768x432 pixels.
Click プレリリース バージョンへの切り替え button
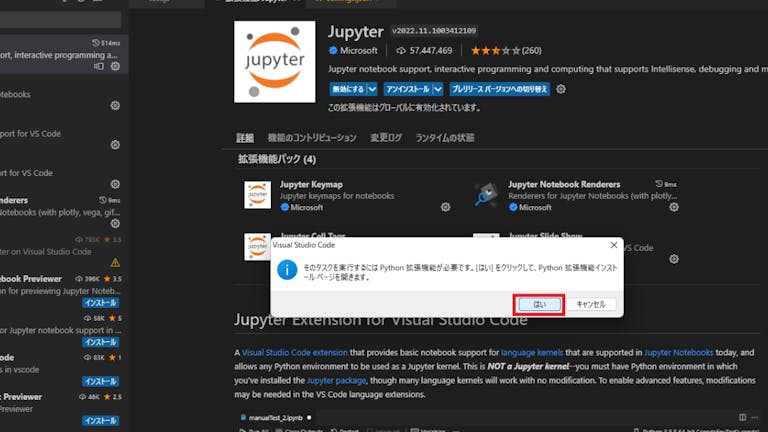500,89
